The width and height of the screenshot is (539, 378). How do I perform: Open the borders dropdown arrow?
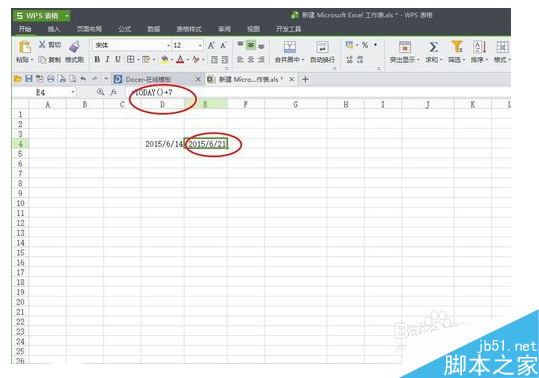138,60
